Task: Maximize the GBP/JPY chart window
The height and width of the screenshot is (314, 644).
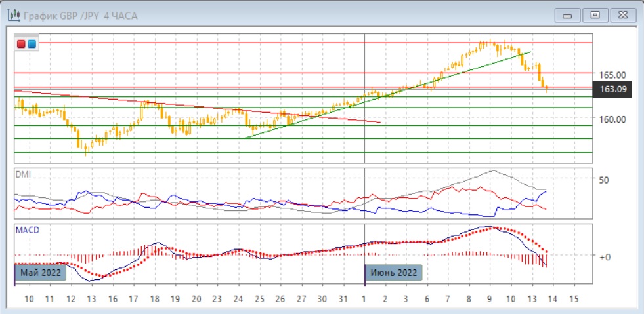Action: (595, 15)
